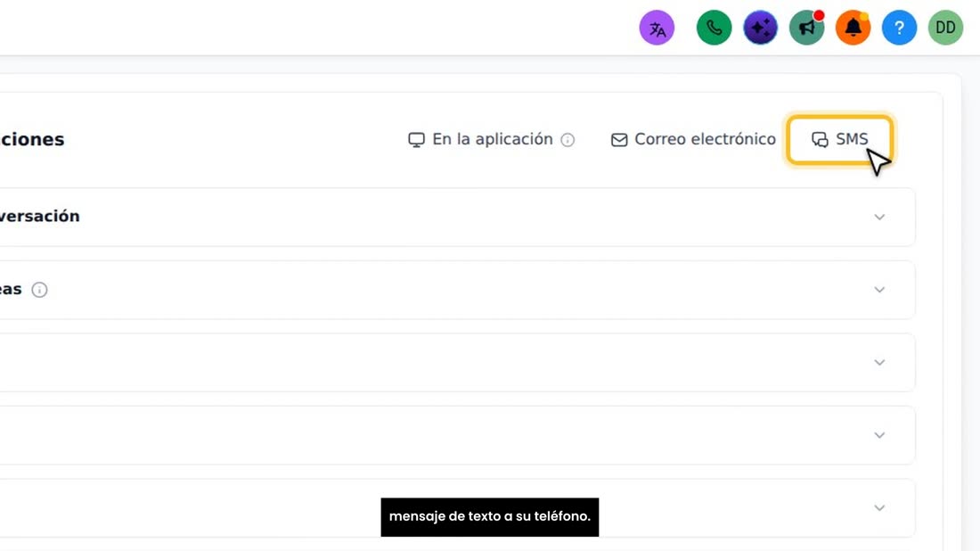Click the chat bubble icon beside SMS
980x551 pixels.
(820, 139)
